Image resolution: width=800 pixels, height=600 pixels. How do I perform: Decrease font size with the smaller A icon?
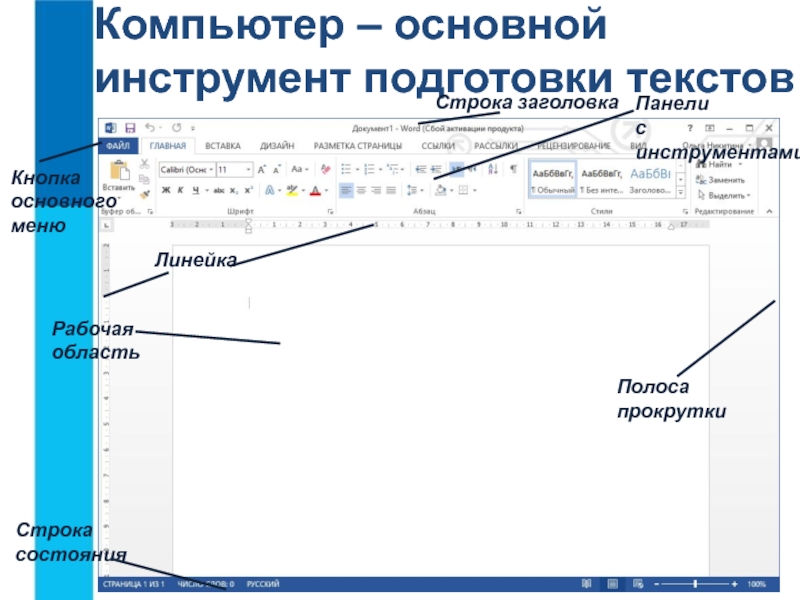277,169
